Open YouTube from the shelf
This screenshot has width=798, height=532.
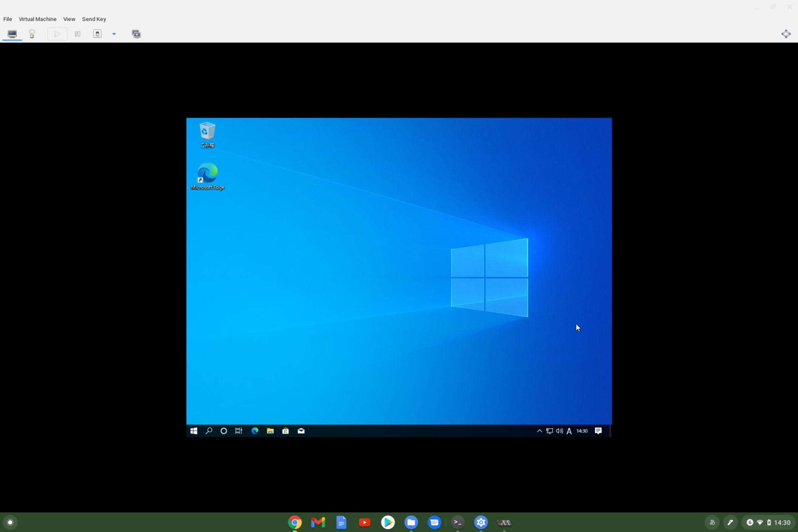pos(364,522)
